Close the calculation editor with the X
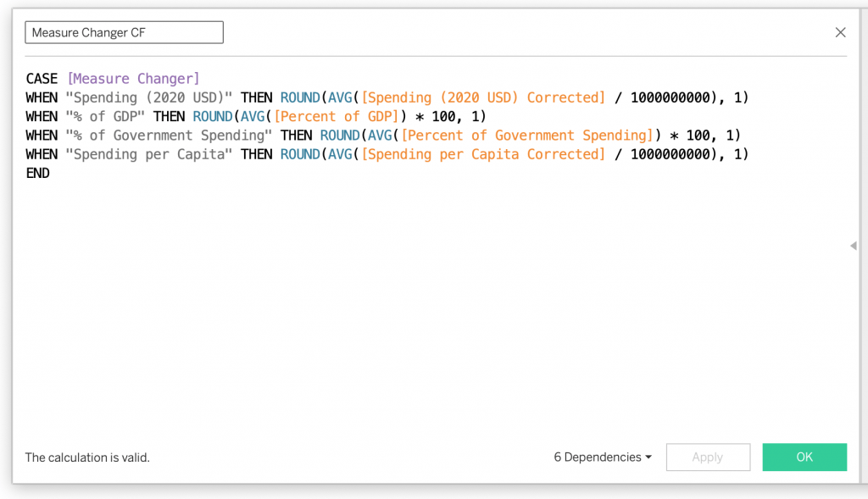The width and height of the screenshot is (868, 499). pyautogui.click(x=840, y=33)
